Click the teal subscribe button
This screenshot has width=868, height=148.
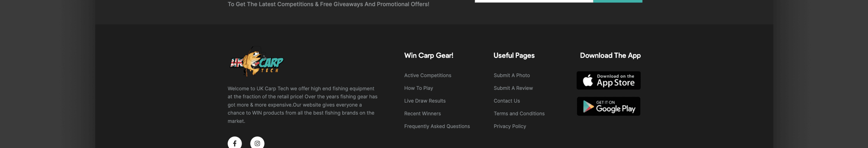[617, 1]
